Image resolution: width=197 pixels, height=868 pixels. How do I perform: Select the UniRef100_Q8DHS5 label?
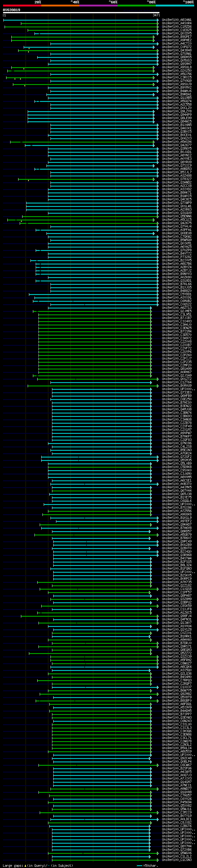(177, 57)
